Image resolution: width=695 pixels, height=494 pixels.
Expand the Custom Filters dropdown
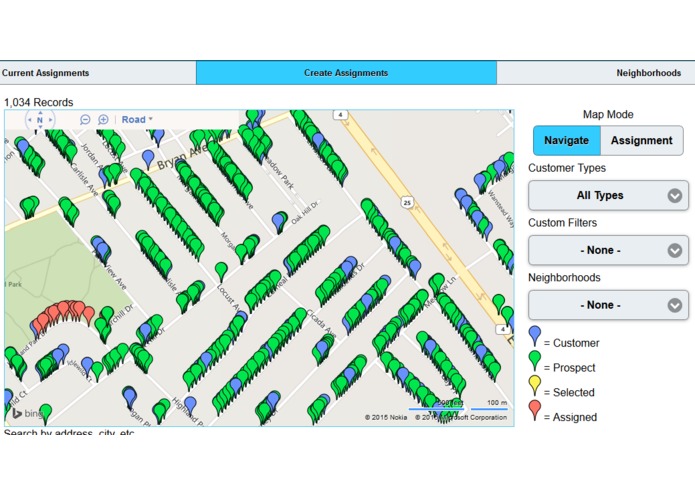(x=608, y=250)
